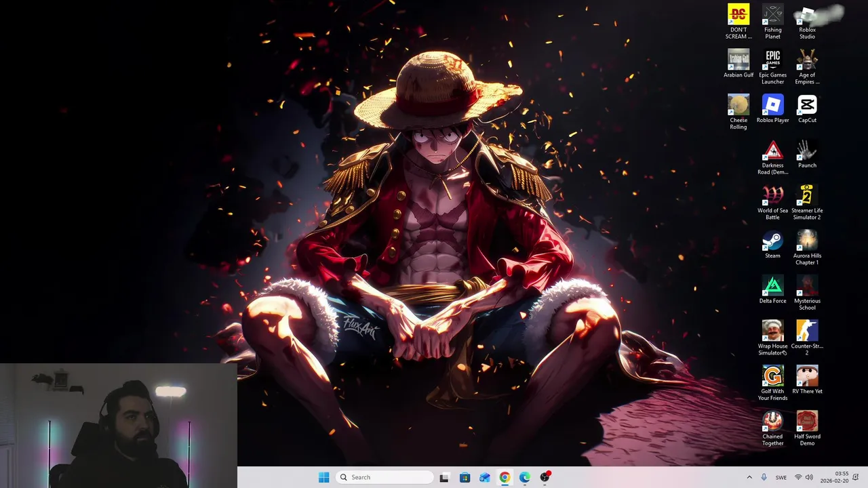Open the notification bell in taskbar
Screen dimensions: 868x488
point(856,477)
